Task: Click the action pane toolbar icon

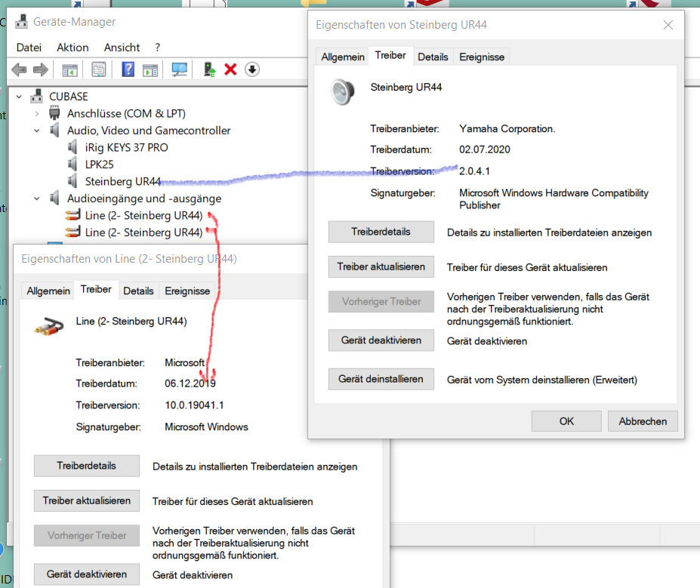Action: [150, 69]
